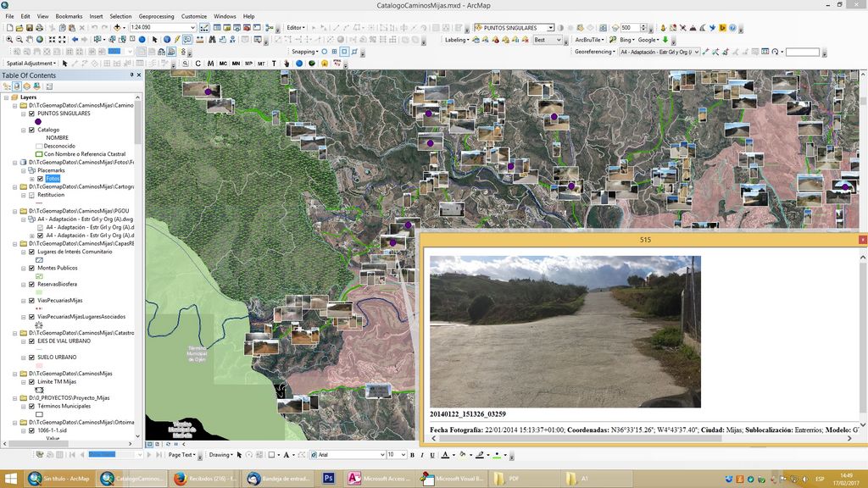The image size is (868, 488).
Task: Open the Geoprocessing menu
Action: click(157, 16)
